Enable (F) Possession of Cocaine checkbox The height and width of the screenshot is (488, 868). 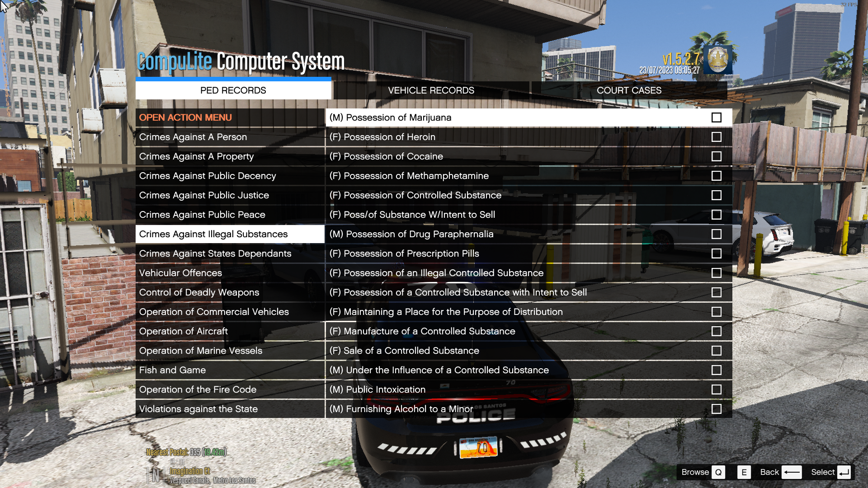click(x=717, y=156)
